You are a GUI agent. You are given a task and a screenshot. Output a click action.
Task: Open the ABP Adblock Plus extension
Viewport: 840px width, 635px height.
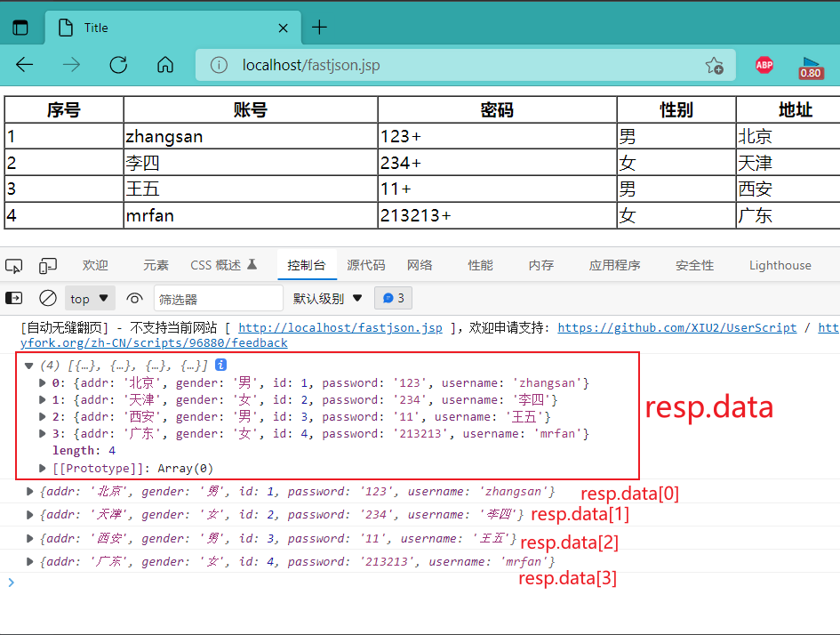(764, 66)
